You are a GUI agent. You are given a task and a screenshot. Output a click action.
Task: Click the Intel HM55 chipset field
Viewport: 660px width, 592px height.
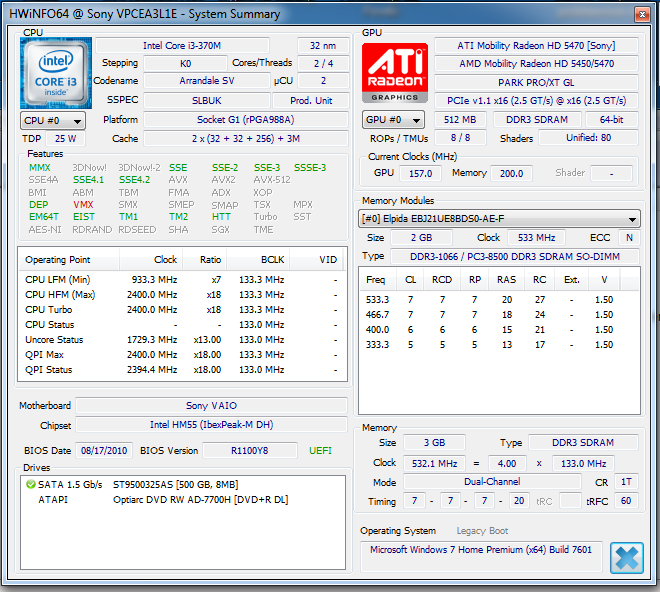[211, 425]
